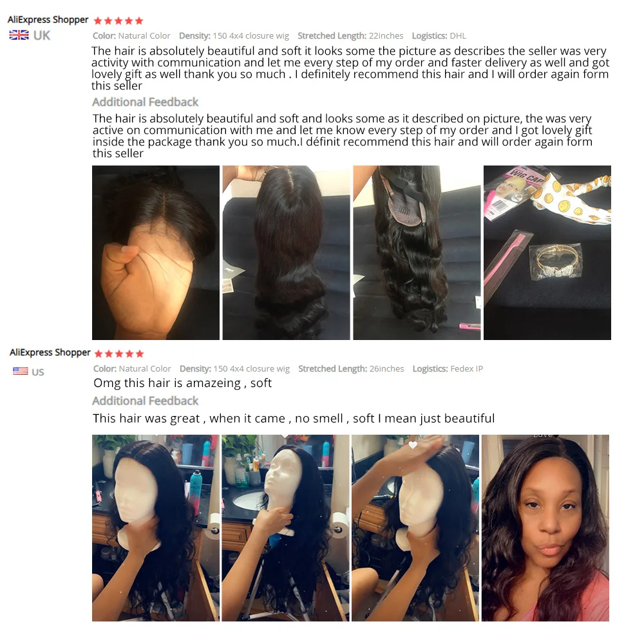
Task: Click the first AliExpress Shopper name
Action: tap(48, 20)
